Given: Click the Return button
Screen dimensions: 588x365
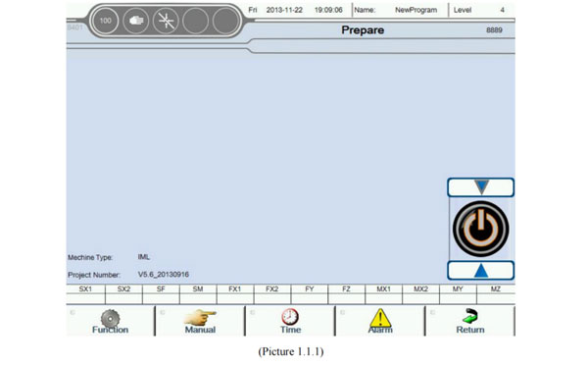Looking at the screenshot, I should coord(470,321).
